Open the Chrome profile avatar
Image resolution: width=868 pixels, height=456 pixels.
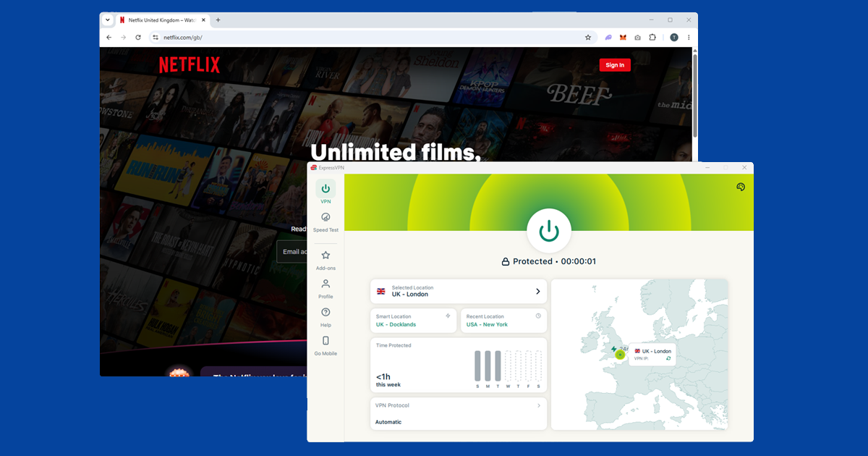674,37
